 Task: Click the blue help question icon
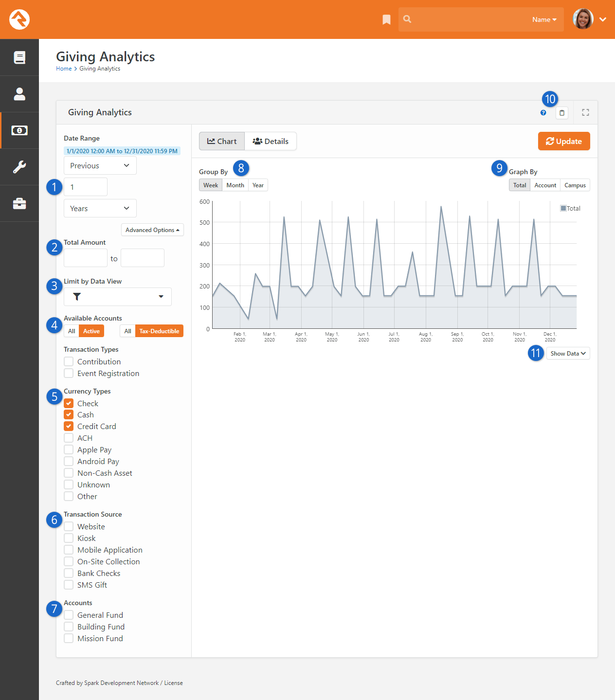pyautogui.click(x=543, y=113)
